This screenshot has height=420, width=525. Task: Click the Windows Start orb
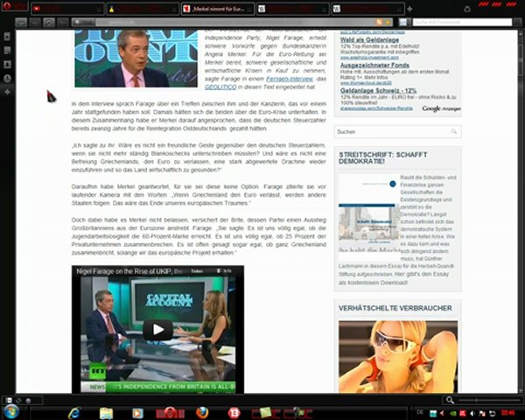[x=12, y=411]
